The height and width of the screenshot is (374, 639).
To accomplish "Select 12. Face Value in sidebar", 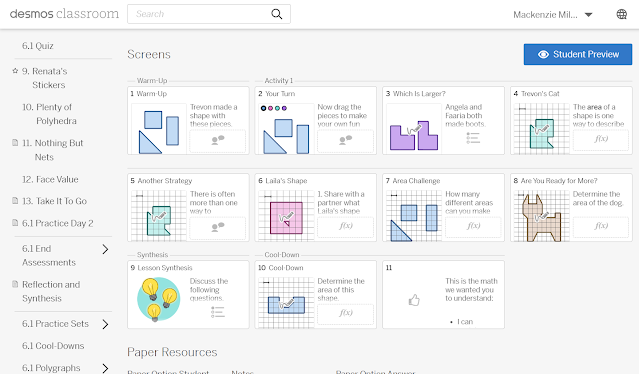I will 50,179.
